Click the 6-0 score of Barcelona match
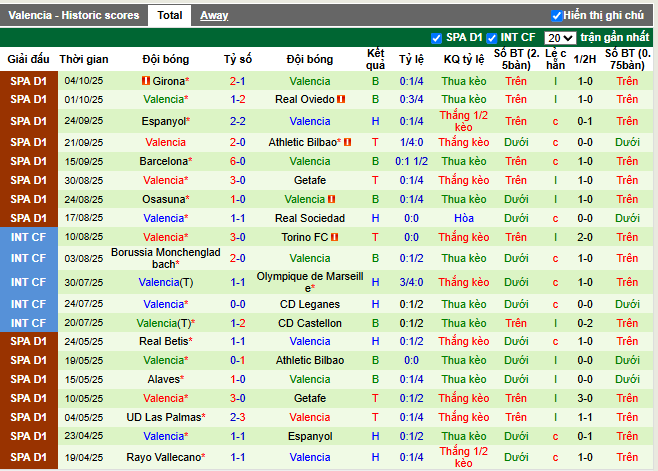Screen dimensions: 658x471 pos(237,161)
